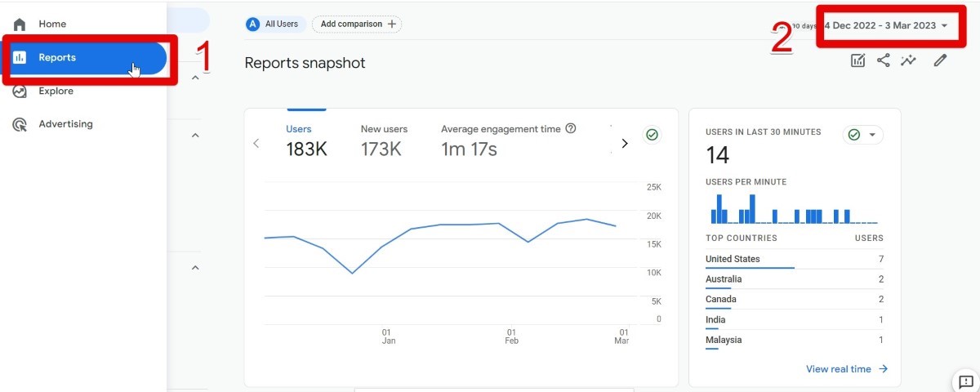Click USERS IN LAST 30 MINUTES label
The height and width of the screenshot is (392, 980).
[764, 131]
